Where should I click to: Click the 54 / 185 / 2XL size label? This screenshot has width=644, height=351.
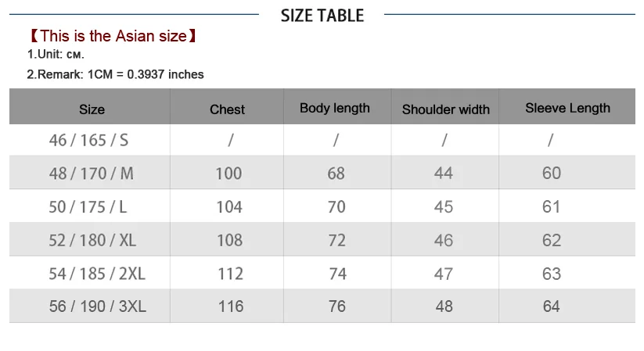click(x=97, y=274)
